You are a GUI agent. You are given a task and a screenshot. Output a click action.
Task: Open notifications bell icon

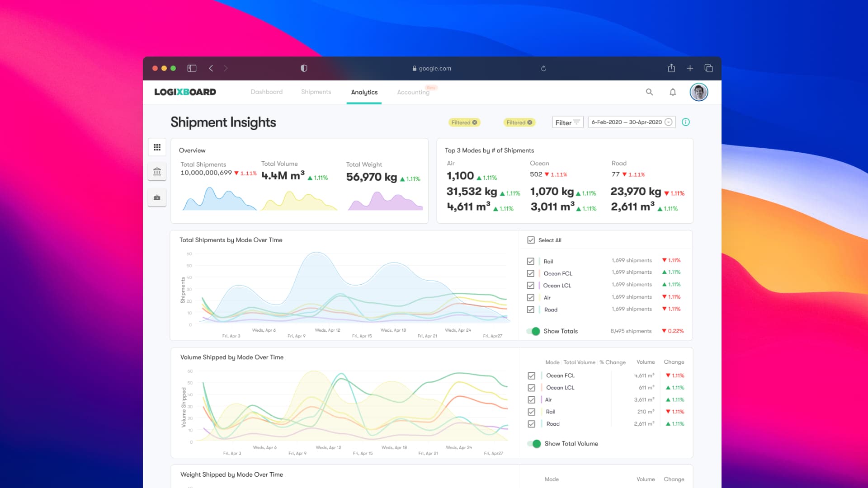pos(673,92)
